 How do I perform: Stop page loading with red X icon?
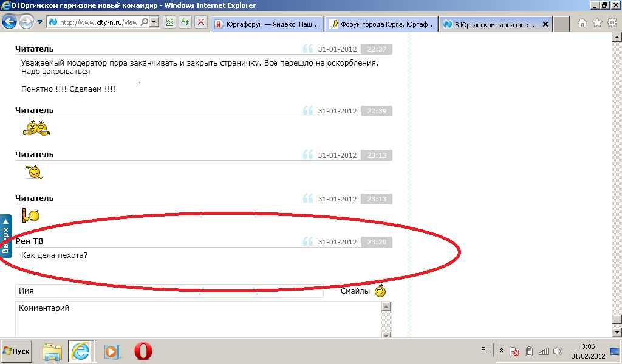(x=201, y=22)
